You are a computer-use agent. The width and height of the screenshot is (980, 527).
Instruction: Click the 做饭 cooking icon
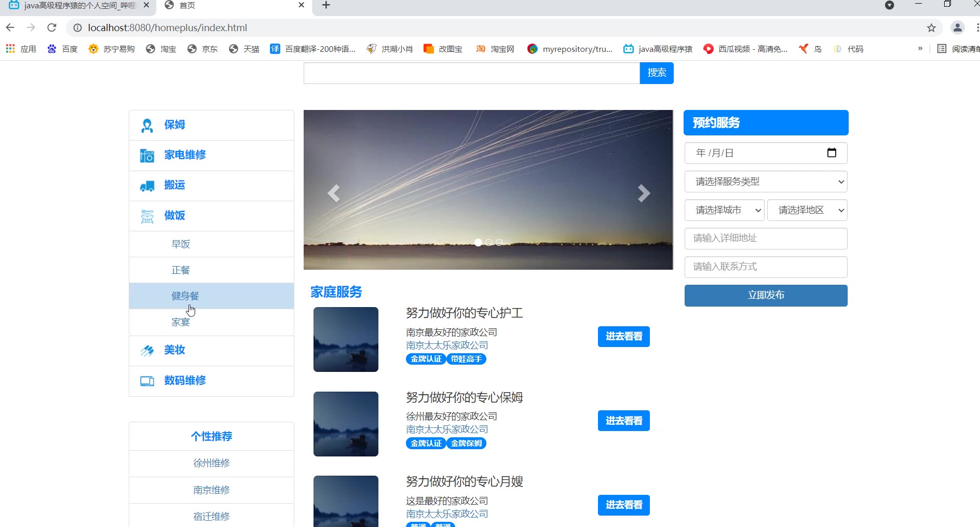tap(147, 216)
